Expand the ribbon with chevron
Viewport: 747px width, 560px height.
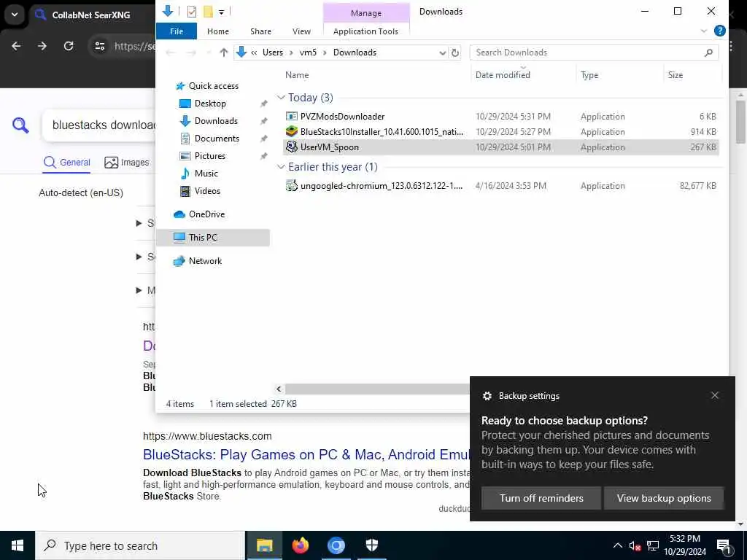[x=704, y=31]
